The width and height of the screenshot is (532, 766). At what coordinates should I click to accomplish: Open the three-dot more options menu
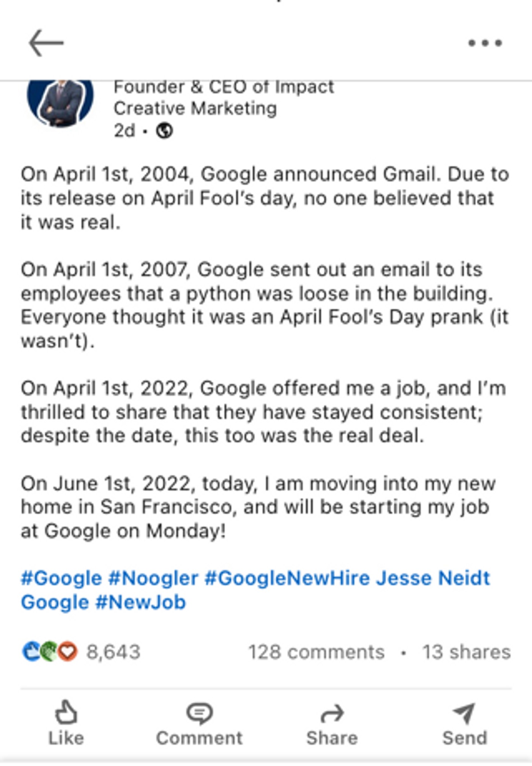(485, 43)
